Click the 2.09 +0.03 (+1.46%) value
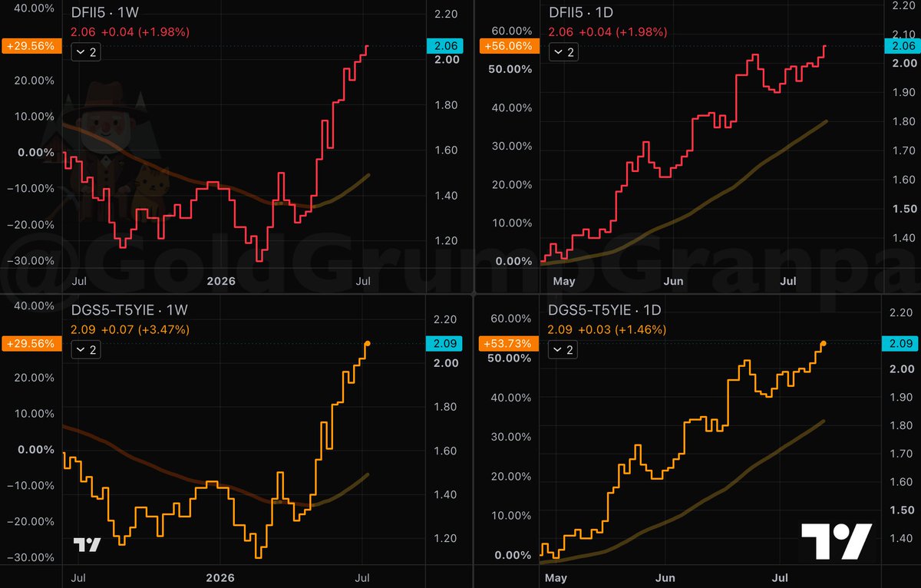 point(608,329)
